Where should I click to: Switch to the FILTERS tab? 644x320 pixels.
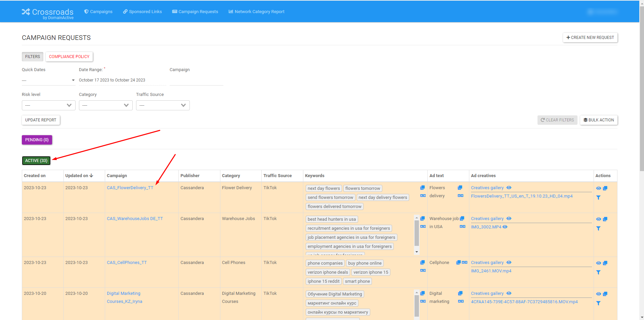point(33,57)
